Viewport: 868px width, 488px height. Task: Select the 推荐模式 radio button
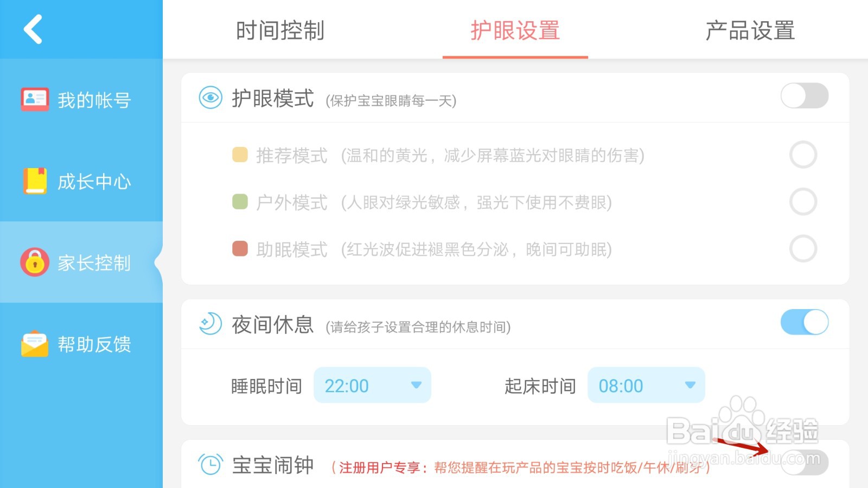tap(803, 155)
